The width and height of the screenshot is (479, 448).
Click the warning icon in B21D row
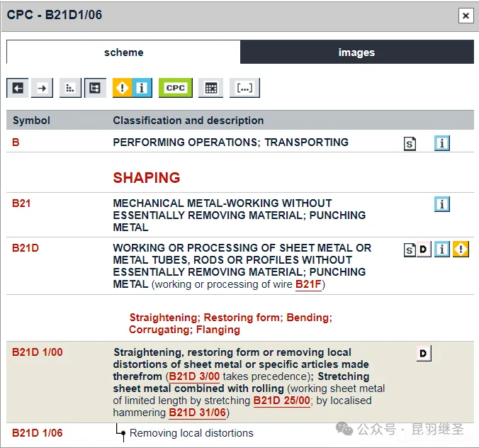tap(461, 250)
